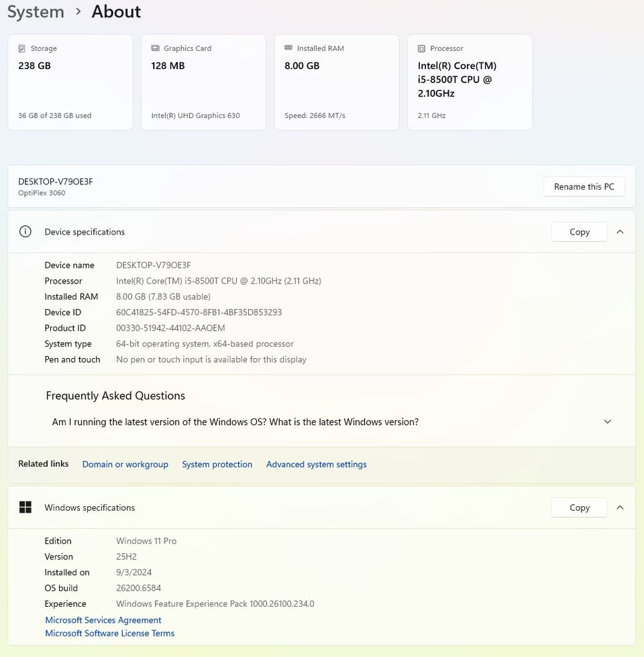Open Advanced system settings

tap(316, 465)
